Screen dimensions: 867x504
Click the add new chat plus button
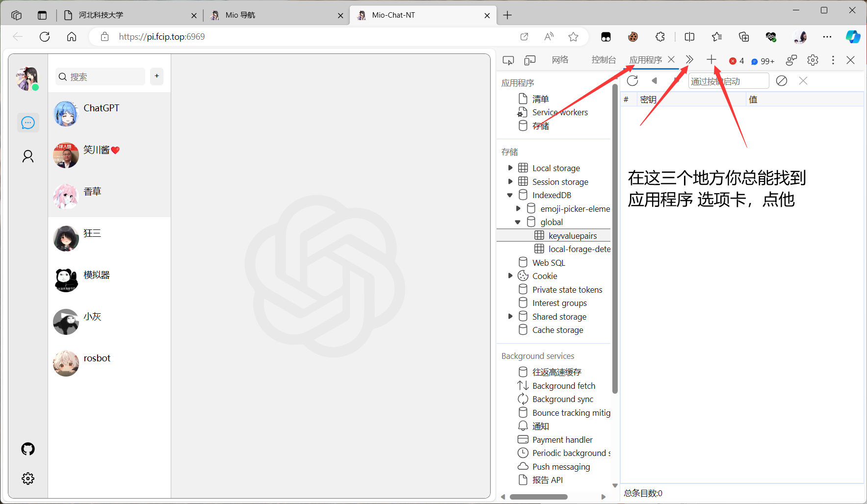[x=157, y=76]
